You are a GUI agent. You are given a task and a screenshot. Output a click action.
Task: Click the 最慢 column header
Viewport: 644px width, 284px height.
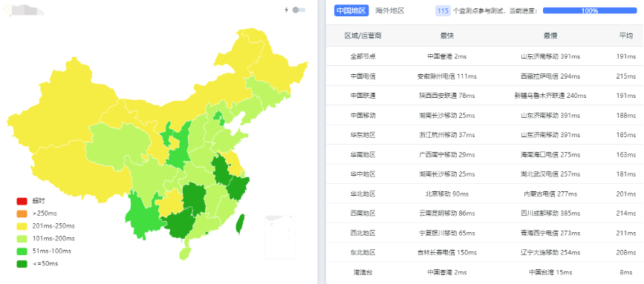550,36
